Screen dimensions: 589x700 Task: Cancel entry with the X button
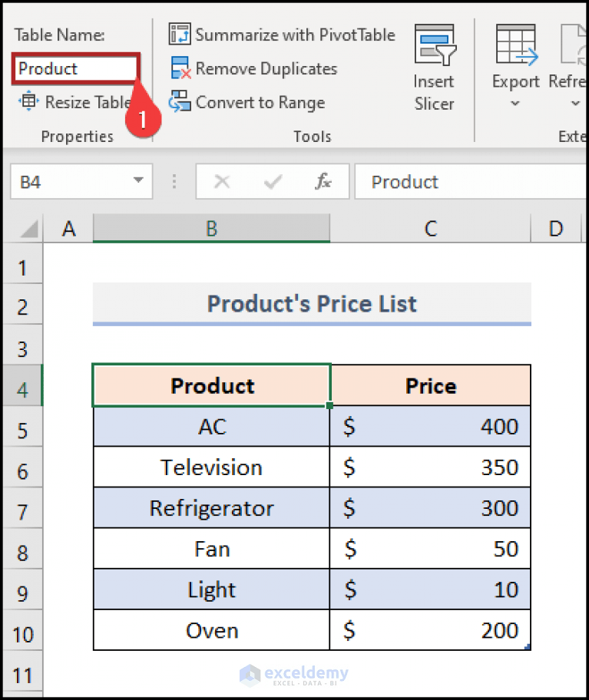click(222, 181)
